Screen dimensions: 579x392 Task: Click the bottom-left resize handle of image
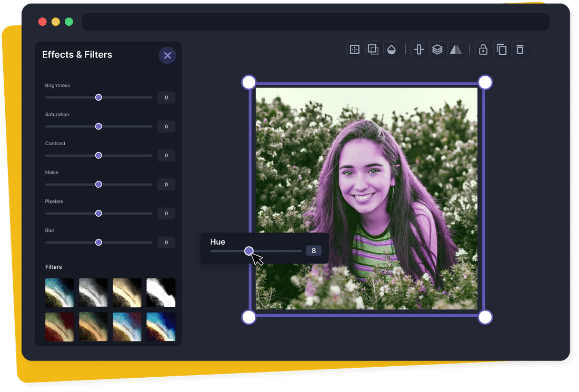249,317
